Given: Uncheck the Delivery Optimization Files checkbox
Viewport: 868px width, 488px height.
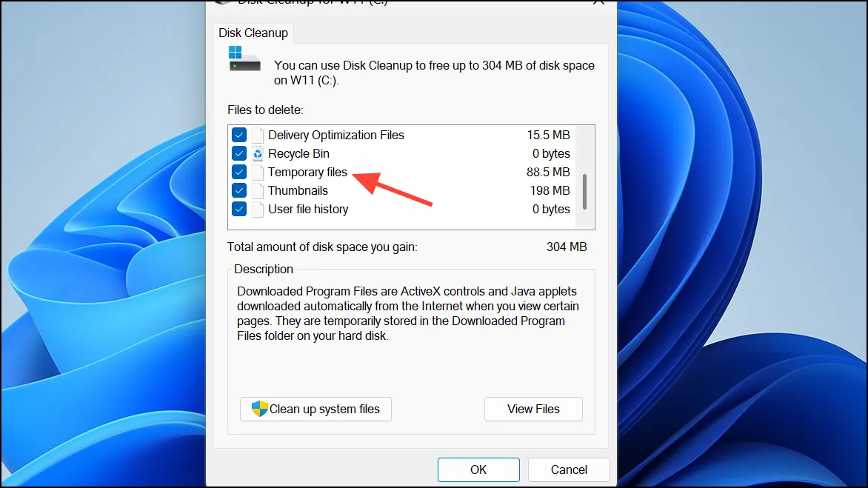Looking at the screenshot, I should 239,135.
